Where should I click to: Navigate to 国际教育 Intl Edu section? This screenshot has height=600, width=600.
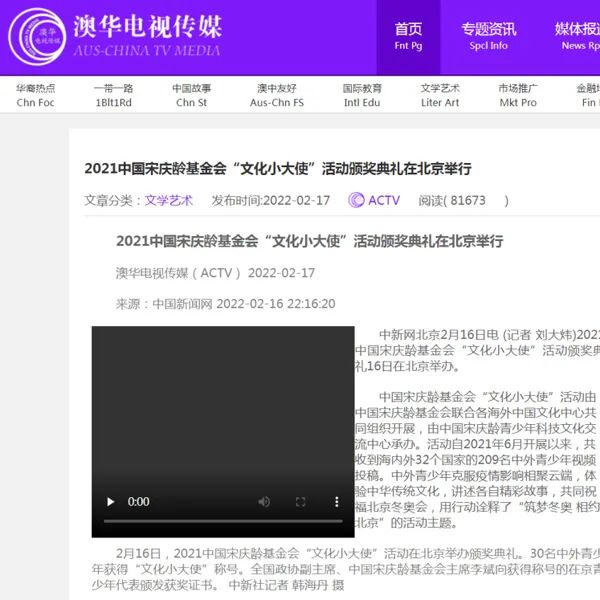(x=362, y=95)
